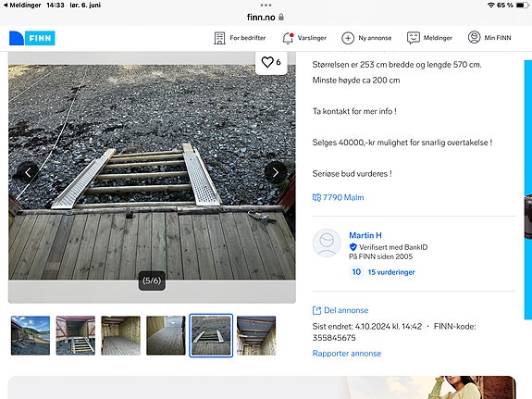Select third thumbnail of wooden interior

pos(121,335)
